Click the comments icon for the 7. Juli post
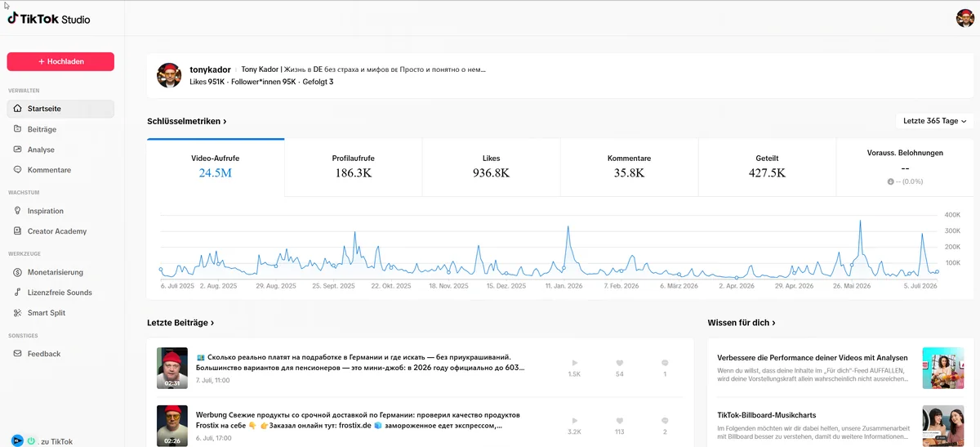This screenshot has width=980, height=447. click(x=665, y=363)
